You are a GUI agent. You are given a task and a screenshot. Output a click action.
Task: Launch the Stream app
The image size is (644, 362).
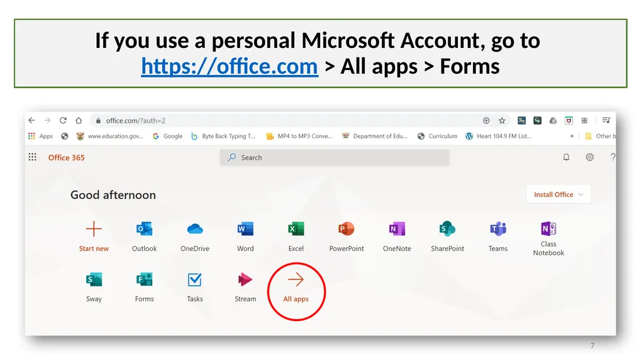(245, 280)
